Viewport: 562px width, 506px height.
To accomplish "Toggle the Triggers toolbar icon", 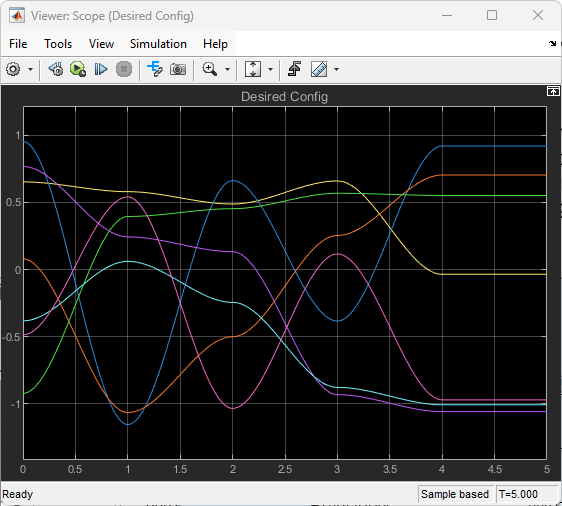I will coord(295,69).
